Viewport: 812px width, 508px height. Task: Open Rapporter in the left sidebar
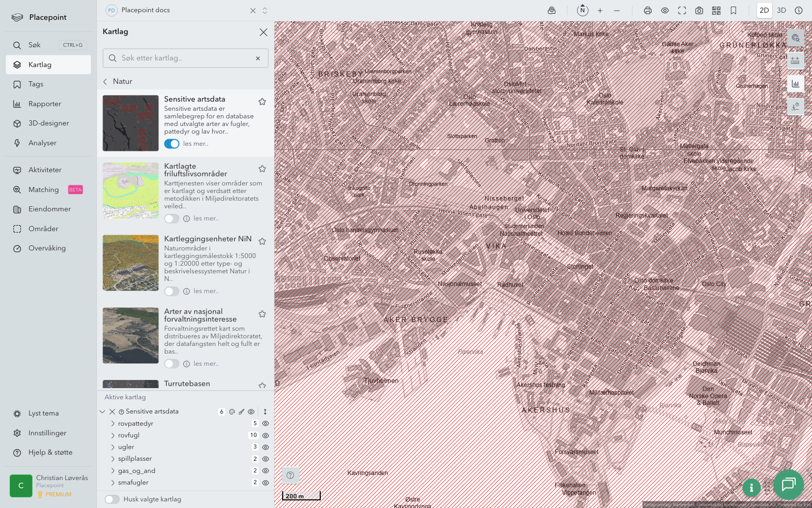point(45,104)
